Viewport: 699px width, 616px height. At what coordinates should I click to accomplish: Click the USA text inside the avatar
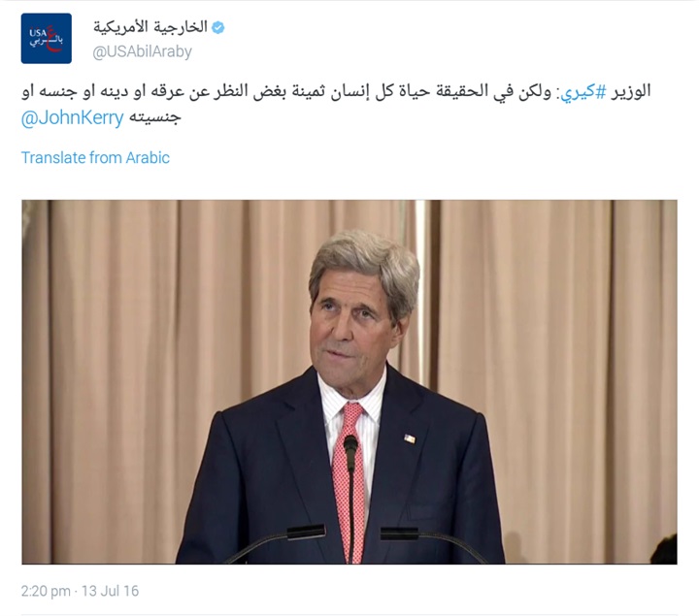pyautogui.click(x=38, y=33)
